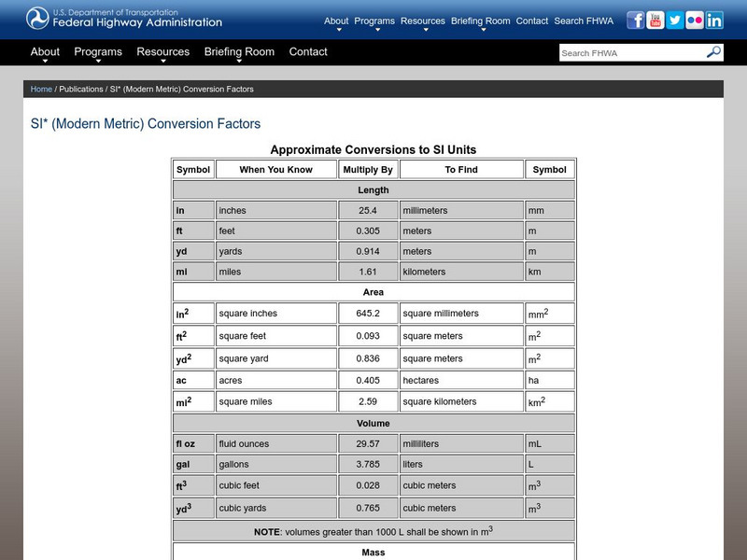The image size is (747, 560).
Task: Click the Length section header row
Action: (373, 190)
